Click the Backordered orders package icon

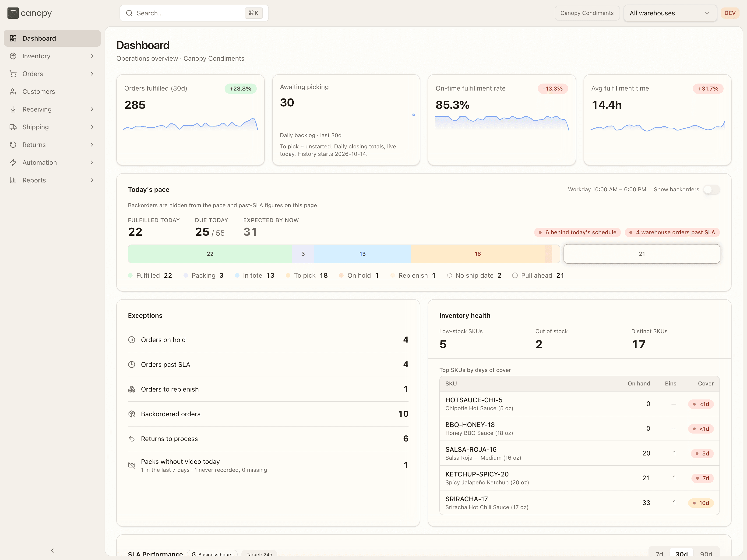tap(132, 414)
